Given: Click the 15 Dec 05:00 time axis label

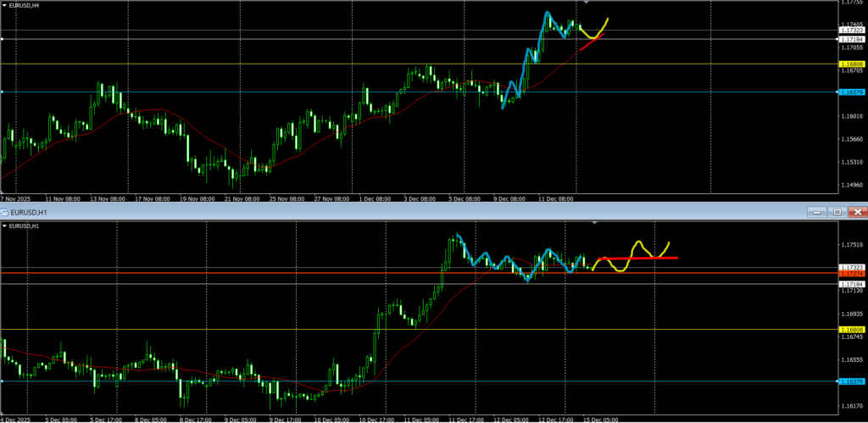Looking at the screenshot, I should [600, 419].
